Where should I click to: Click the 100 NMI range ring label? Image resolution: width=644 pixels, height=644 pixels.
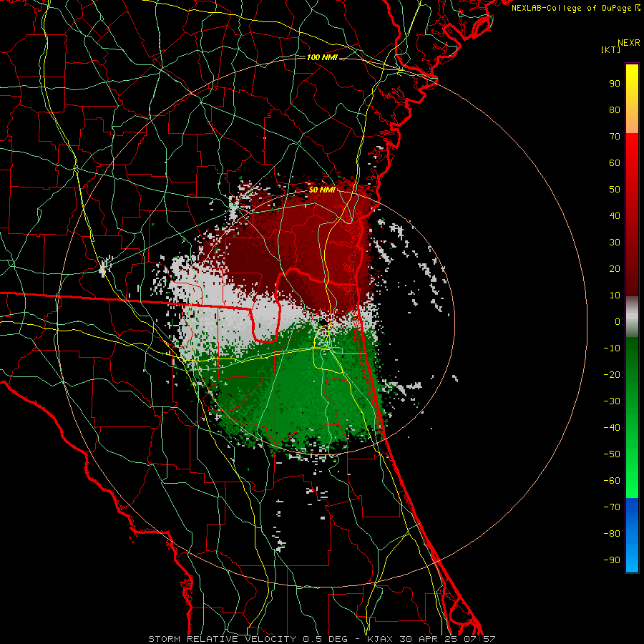322,57
